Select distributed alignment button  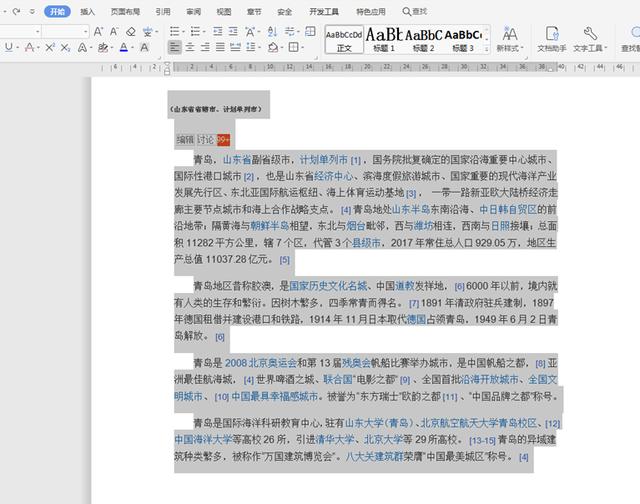[236, 47]
